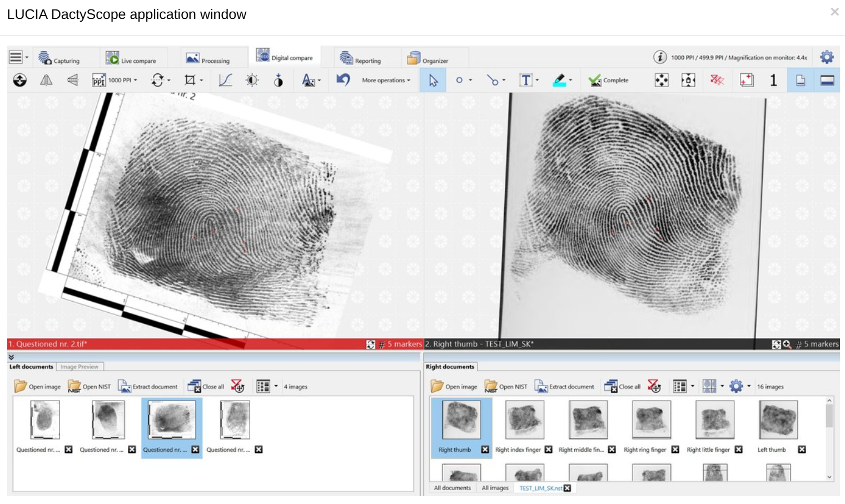Flip image vertically with mirror icon
This screenshot has width=845, height=504.
73,80
